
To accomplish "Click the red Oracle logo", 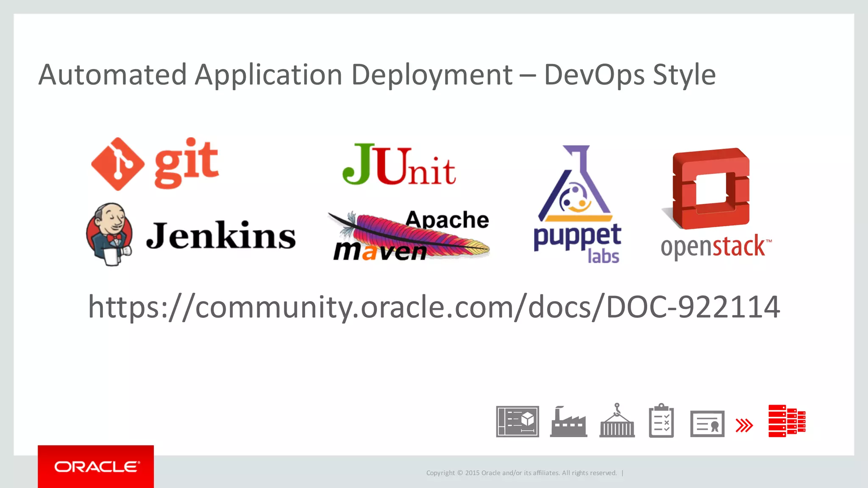I will pos(96,466).
